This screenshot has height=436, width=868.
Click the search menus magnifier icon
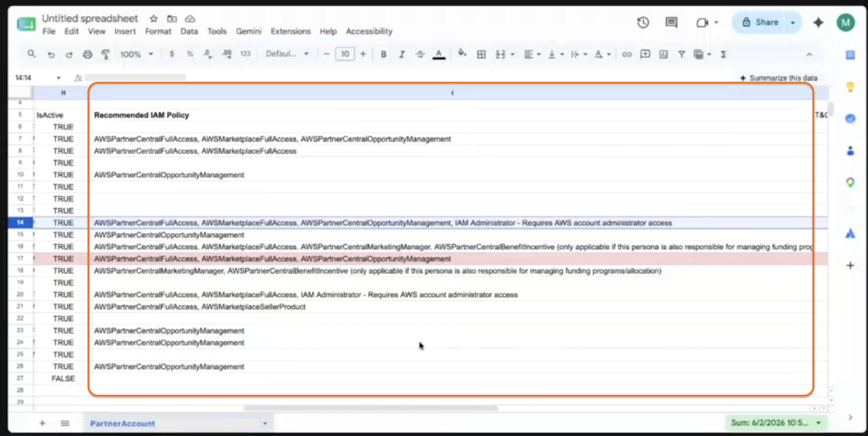(x=31, y=54)
